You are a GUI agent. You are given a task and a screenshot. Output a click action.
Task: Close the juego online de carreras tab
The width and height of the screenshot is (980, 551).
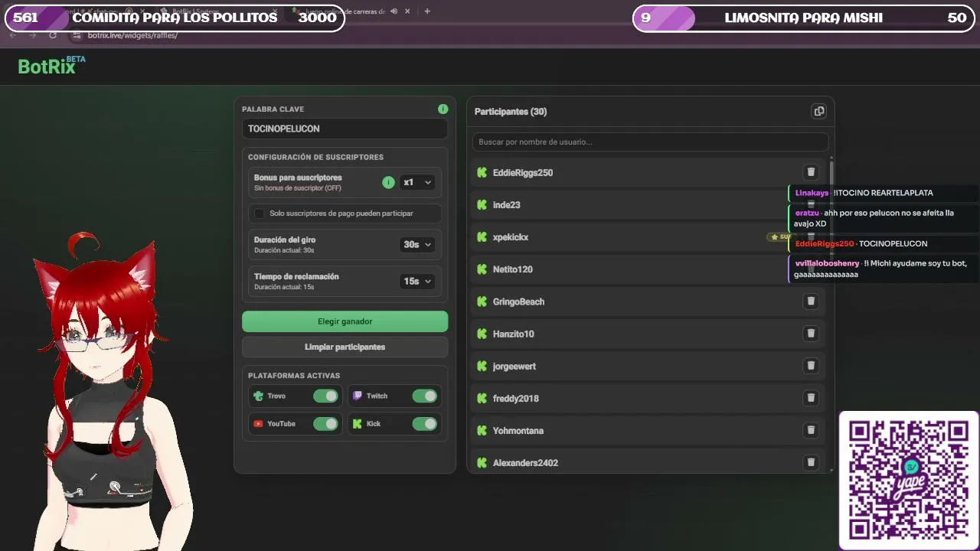click(x=407, y=11)
